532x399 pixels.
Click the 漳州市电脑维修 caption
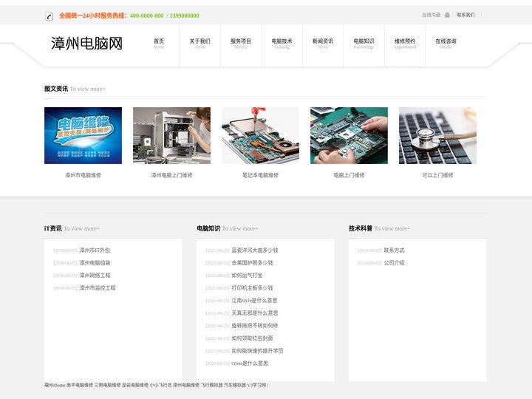[83, 175]
